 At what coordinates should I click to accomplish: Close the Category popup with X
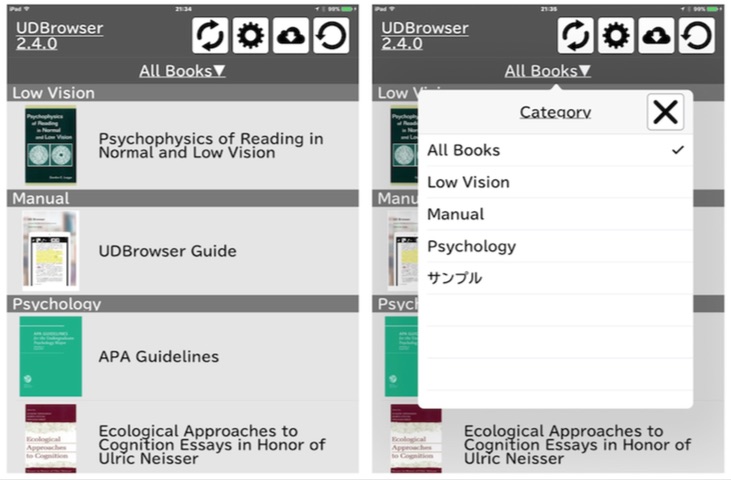(x=665, y=112)
